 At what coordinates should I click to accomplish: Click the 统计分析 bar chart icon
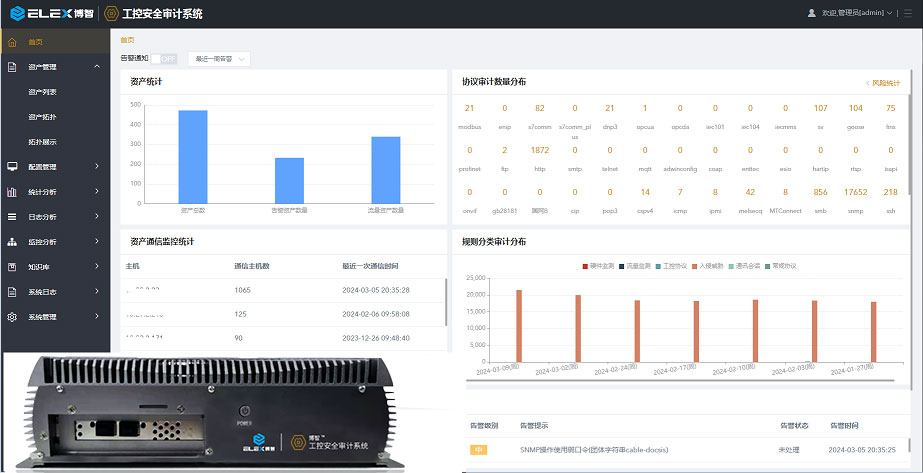pos(12,191)
